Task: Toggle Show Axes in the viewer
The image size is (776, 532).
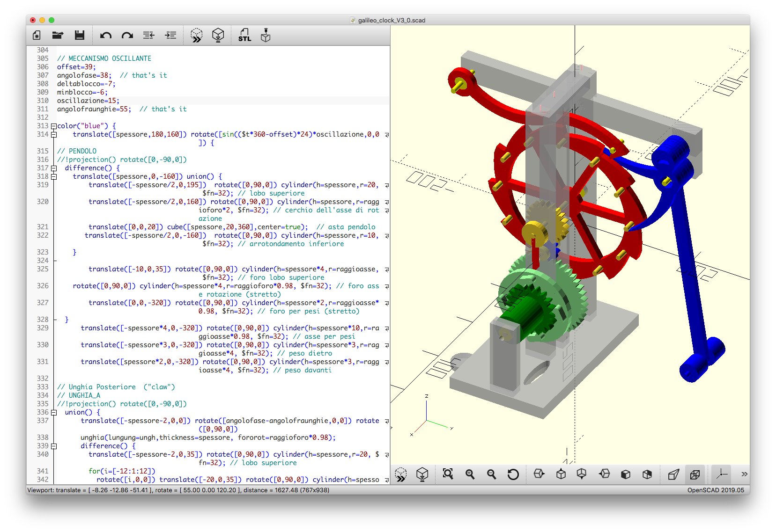Action: [x=722, y=474]
